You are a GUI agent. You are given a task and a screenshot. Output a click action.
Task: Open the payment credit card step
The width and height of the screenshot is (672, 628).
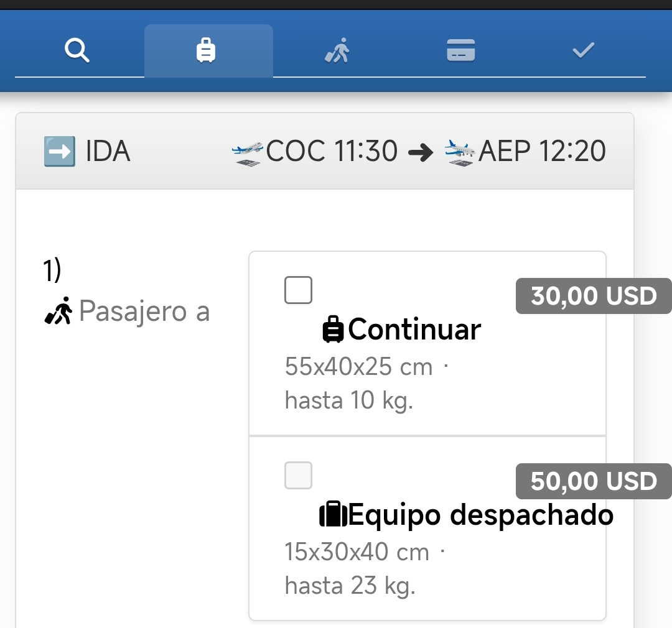point(461,50)
